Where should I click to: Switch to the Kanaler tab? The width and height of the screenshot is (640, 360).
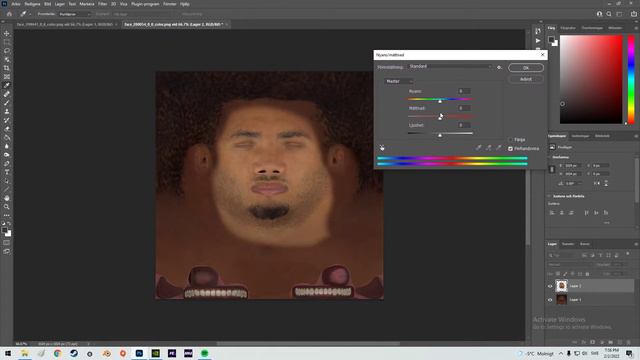568,244
